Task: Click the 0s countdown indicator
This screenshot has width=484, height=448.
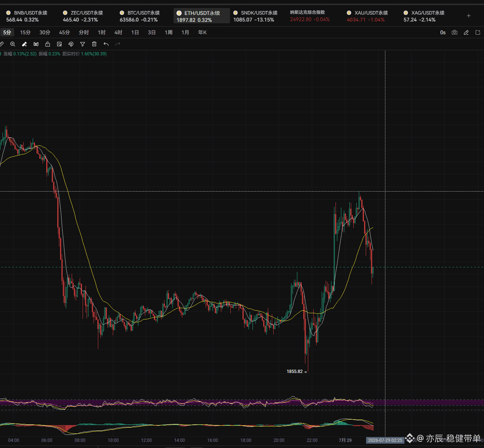Action: (443, 32)
